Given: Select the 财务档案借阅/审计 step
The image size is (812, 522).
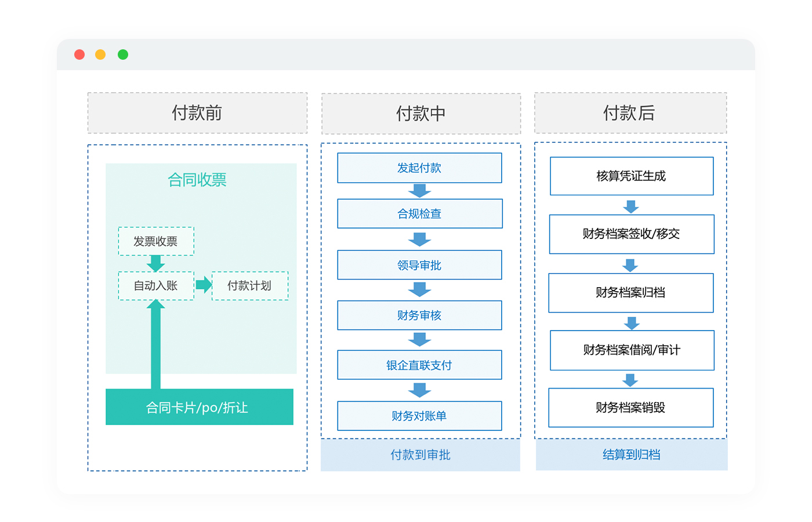Looking at the screenshot, I should [632, 350].
